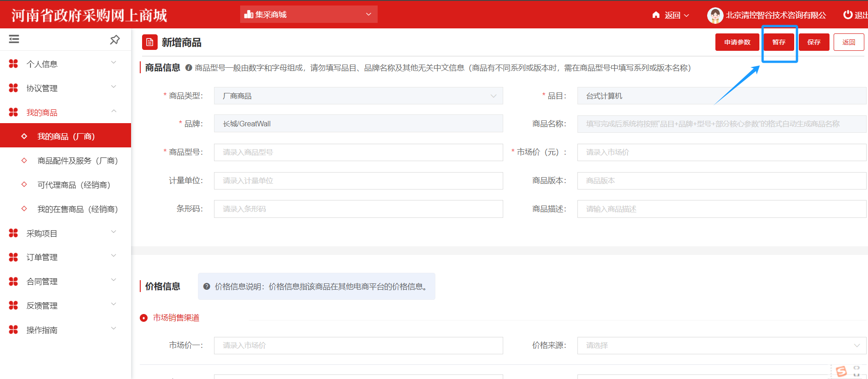Click the 订单管理 red clover icon

(x=13, y=257)
